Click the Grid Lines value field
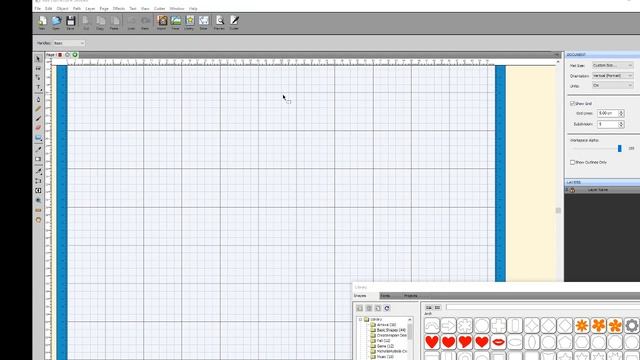 (608, 113)
